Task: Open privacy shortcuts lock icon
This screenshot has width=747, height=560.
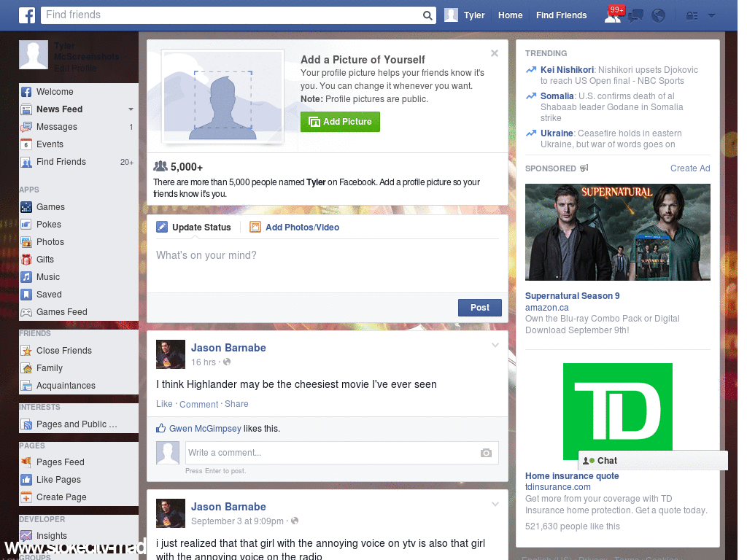Action: [x=692, y=16]
